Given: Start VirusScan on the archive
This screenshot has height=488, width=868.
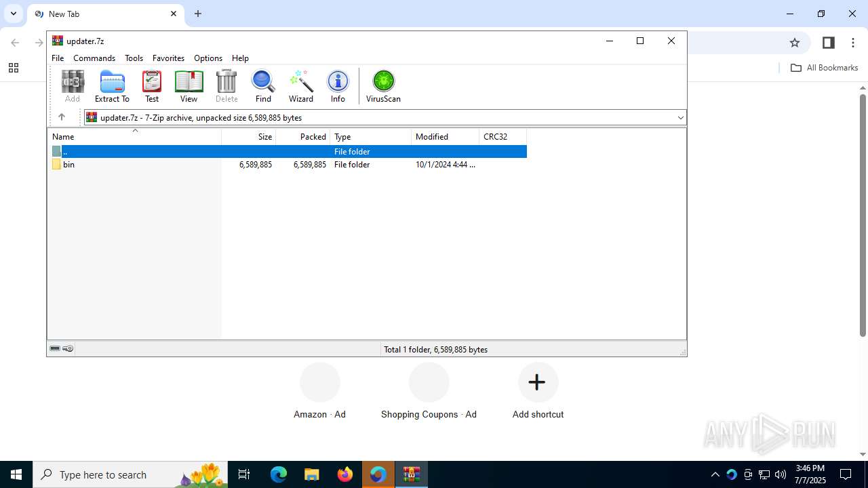Looking at the screenshot, I should click(384, 87).
